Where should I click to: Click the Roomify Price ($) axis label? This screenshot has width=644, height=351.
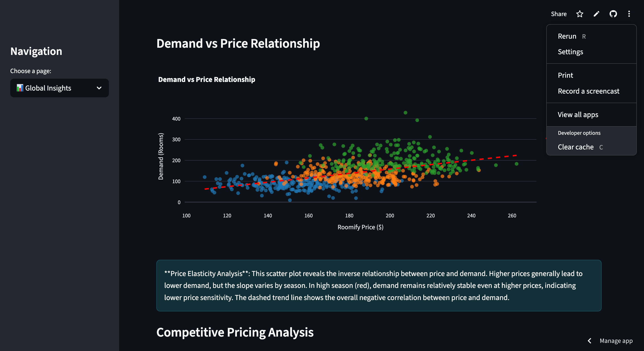point(360,227)
